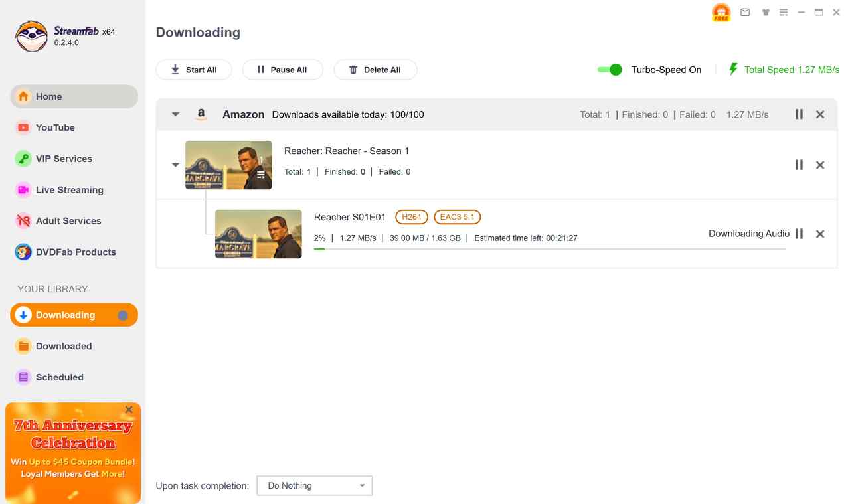Screen dimensions: 850x504
Task: Click the FREE gift icon in title bar
Action: (x=721, y=13)
